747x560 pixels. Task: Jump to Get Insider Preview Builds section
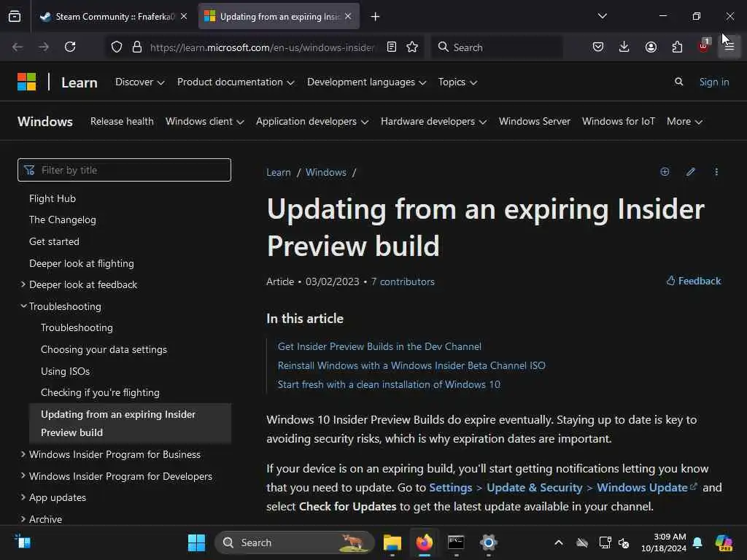click(x=379, y=346)
